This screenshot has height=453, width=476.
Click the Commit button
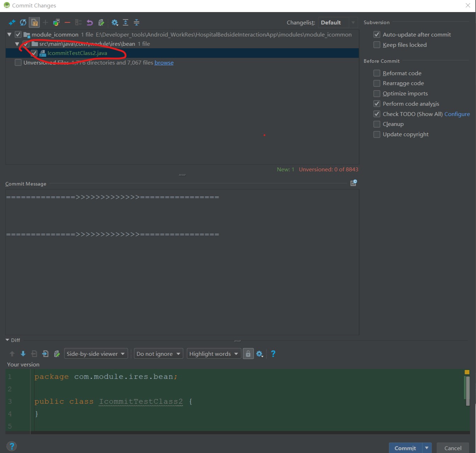[405, 448]
